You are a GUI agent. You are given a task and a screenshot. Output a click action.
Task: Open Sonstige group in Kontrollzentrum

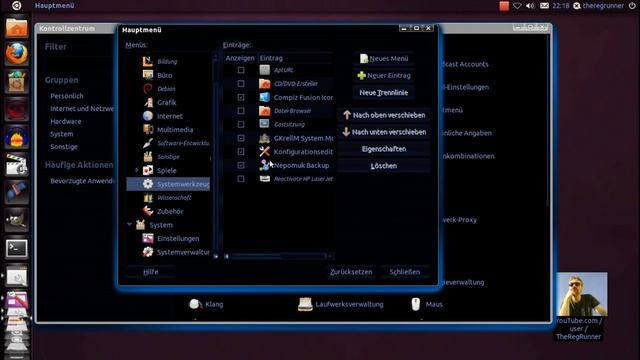pos(64,147)
